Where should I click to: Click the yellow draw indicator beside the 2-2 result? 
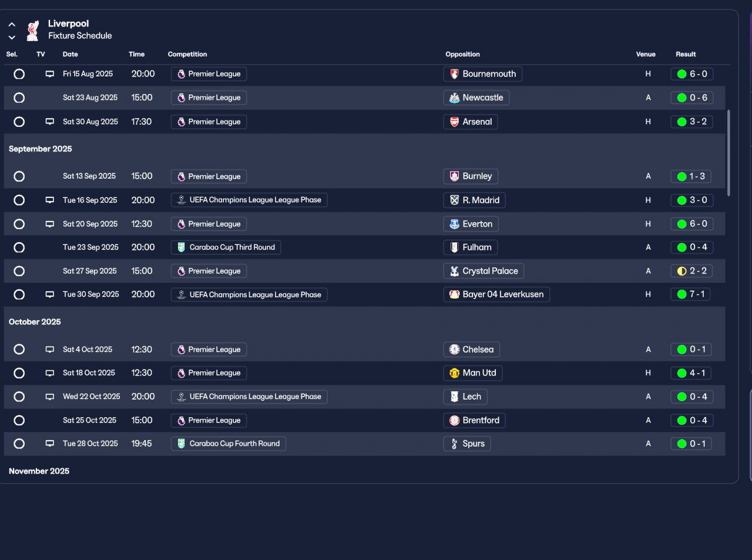point(682,271)
